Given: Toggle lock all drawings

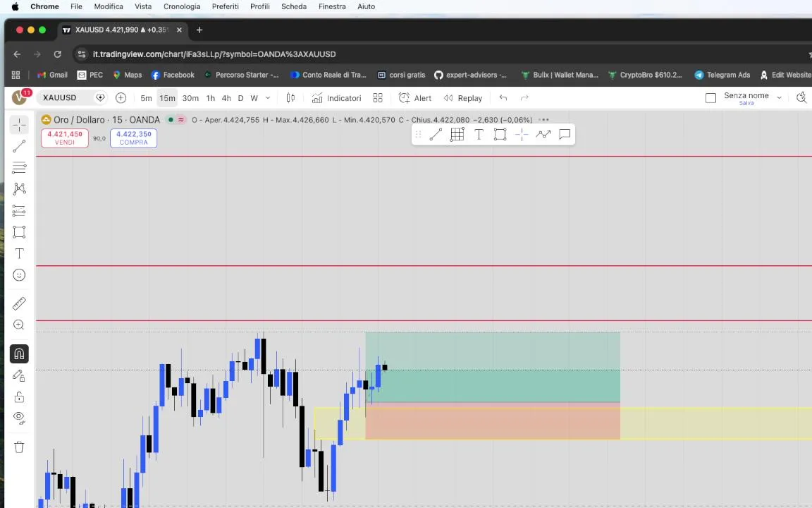Looking at the screenshot, I should [19, 397].
